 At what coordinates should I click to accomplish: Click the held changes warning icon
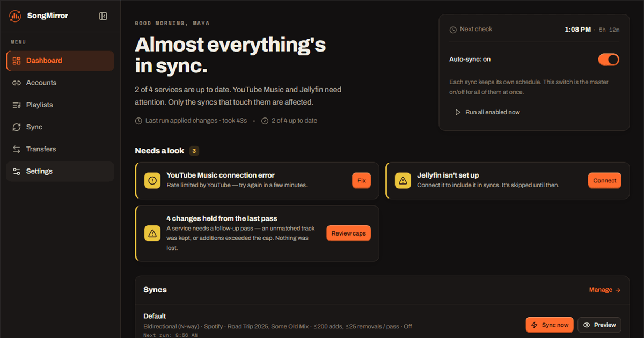pos(152,233)
